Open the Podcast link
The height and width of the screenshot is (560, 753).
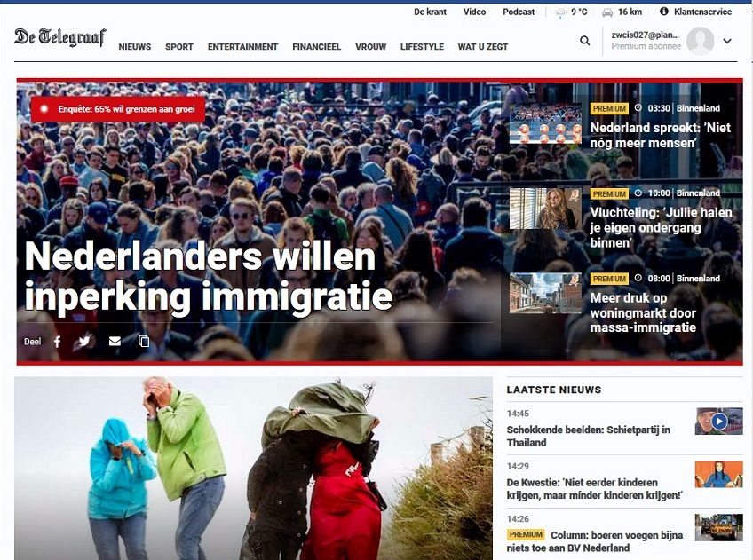click(519, 12)
